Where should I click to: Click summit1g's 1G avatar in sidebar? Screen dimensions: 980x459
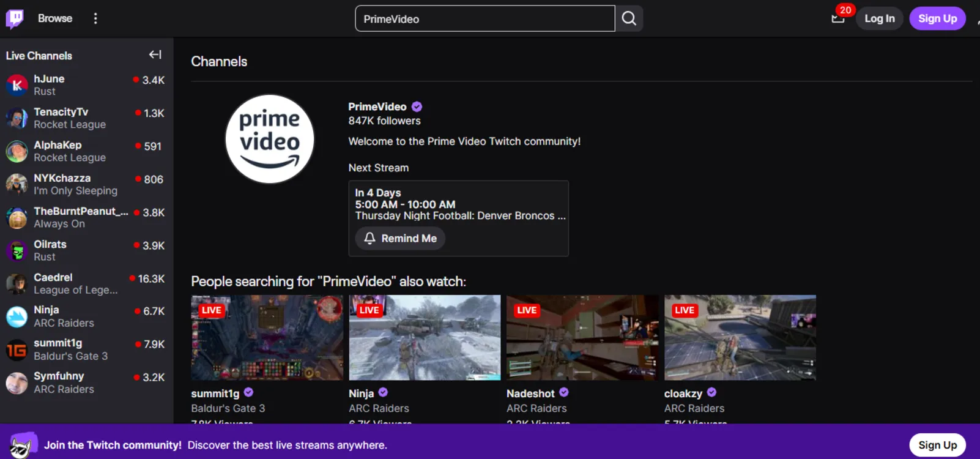click(x=17, y=349)
